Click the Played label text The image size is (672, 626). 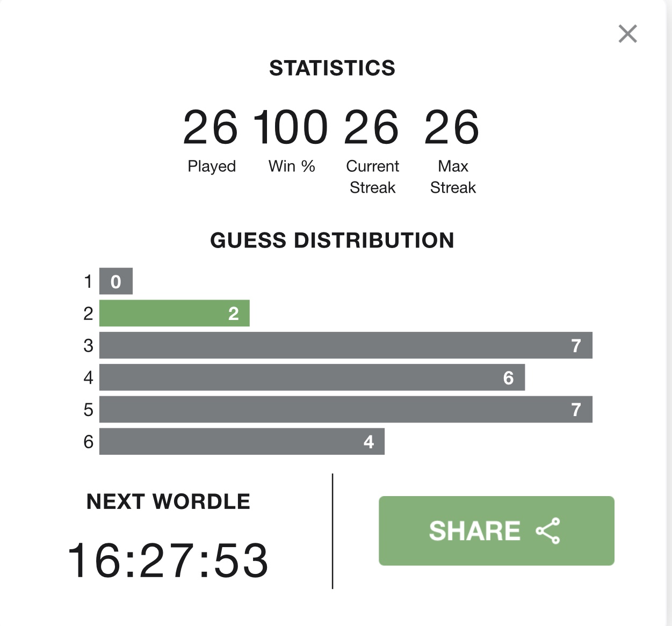pos(212,166)
